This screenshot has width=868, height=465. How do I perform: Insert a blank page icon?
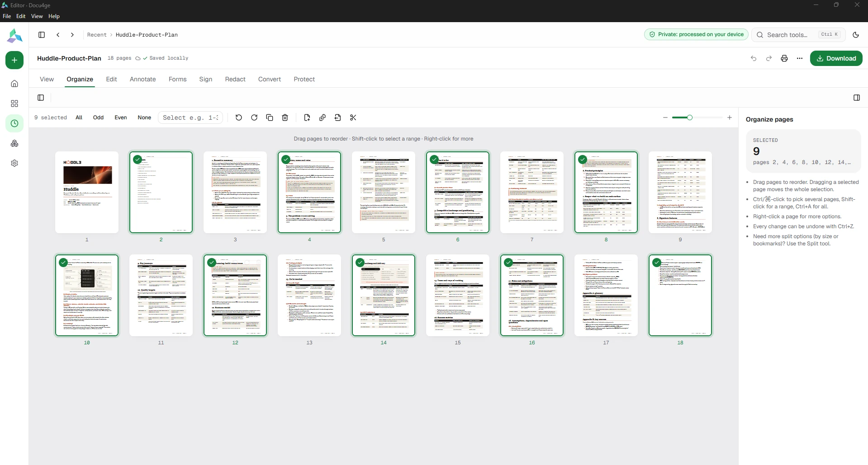[307, 117]
